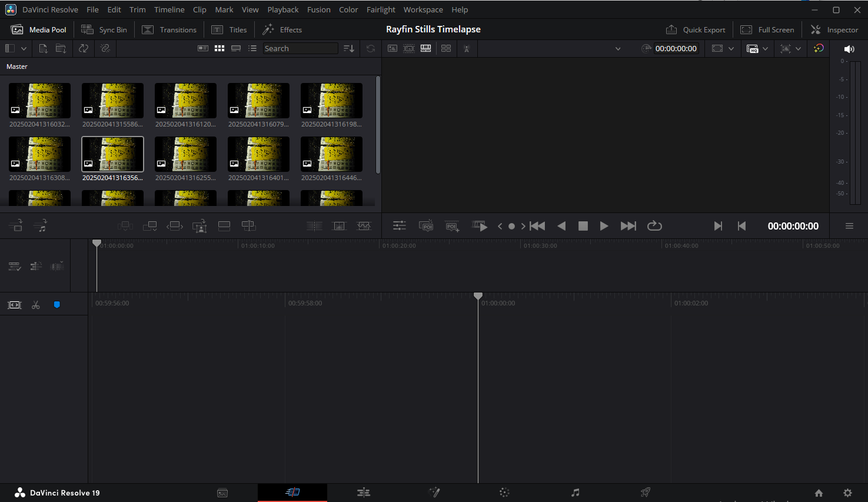Toggle loop playback

654,226
